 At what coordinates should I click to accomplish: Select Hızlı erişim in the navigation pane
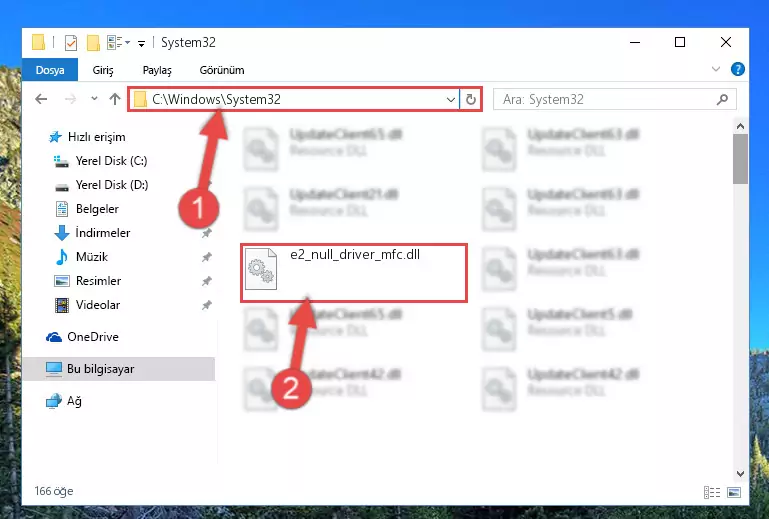click(x=87, y=137)
